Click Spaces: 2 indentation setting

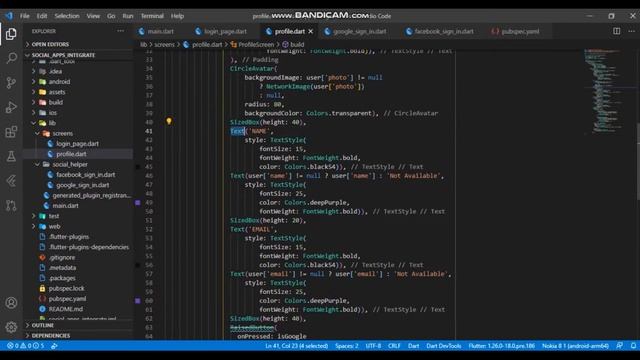(x=347, y=346)
